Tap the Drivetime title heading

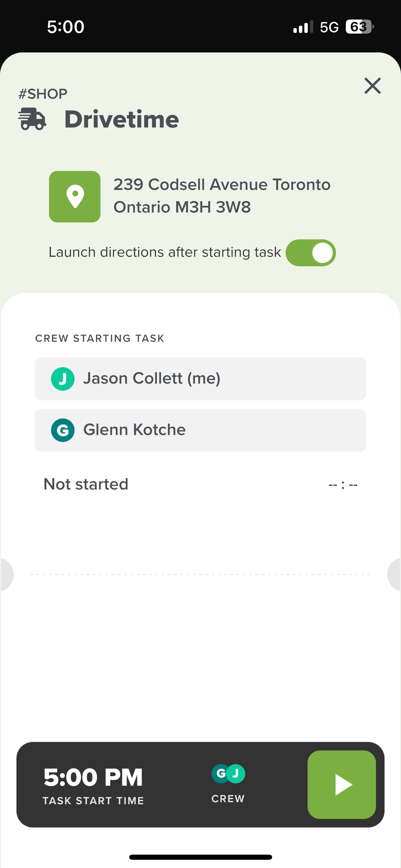click(122, 119)
